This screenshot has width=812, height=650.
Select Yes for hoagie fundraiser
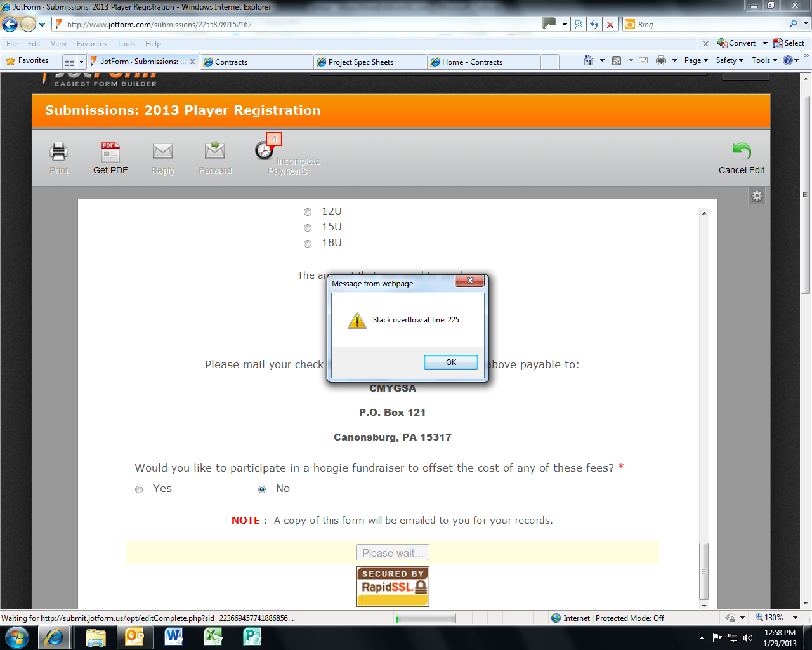coord(139,489)
